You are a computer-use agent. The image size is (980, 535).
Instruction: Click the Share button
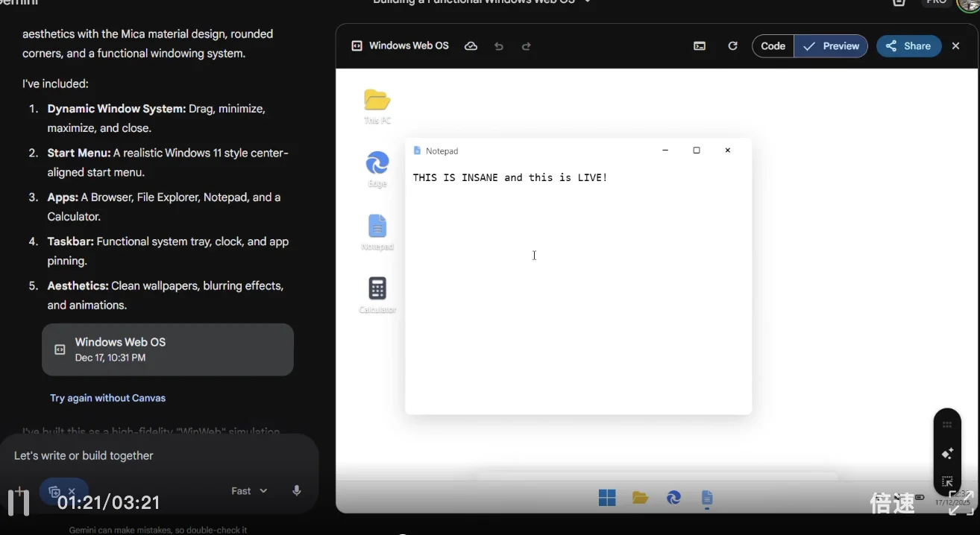pos(908,45)
